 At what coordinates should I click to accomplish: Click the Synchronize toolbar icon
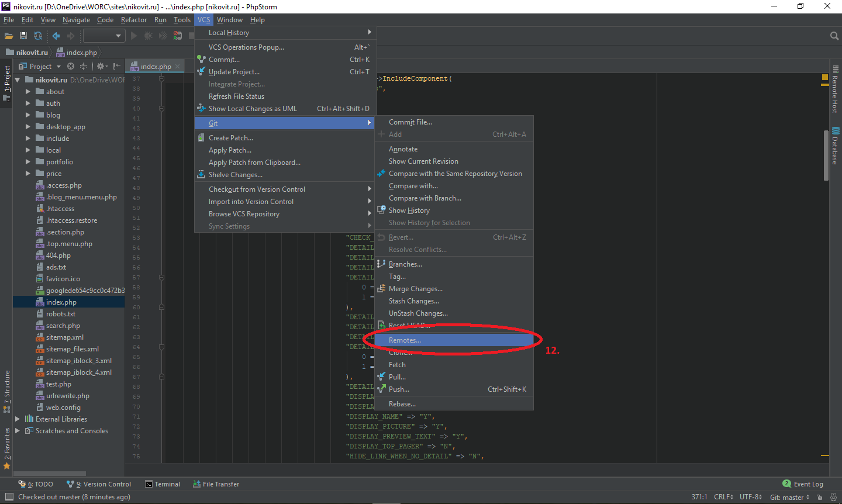(x=38, y=36)
